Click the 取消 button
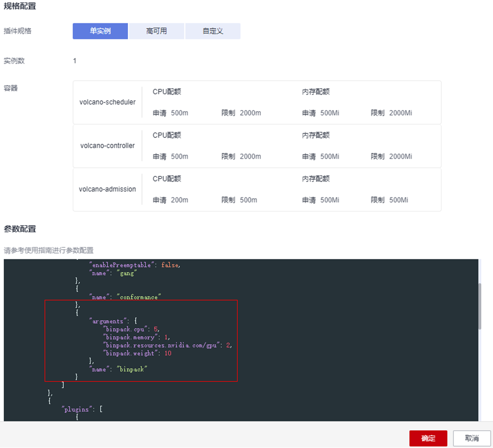Screen dimensions: 493x448 tap(472, 438)
